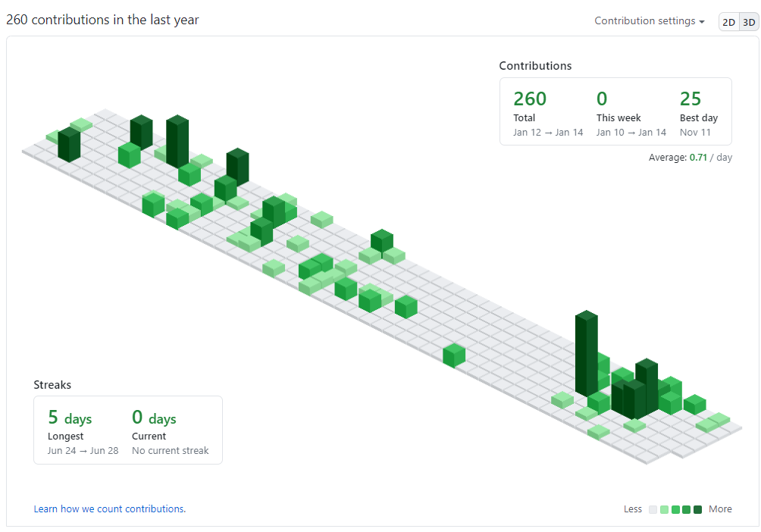Click the isolated green cube in the middle of the grid

coord(454,355)
